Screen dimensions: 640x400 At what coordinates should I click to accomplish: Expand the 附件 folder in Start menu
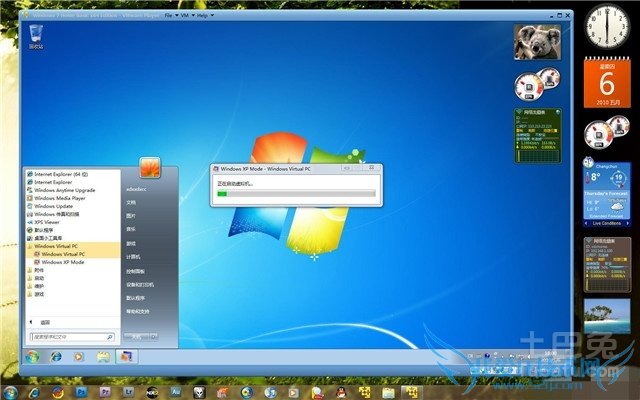(39, 270)
